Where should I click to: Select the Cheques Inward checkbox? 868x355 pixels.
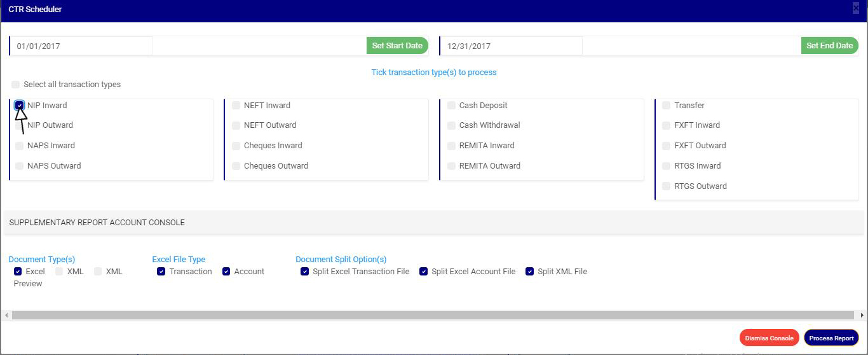point(236,146)
